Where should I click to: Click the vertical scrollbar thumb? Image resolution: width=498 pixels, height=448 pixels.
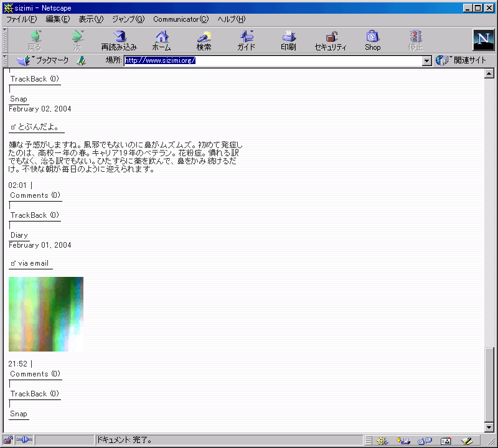click(x=489, y=385)
